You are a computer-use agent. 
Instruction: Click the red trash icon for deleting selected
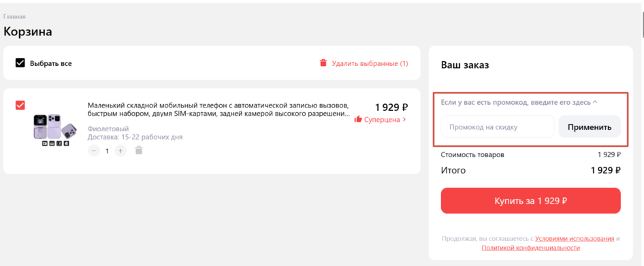click(x=323, y=63)
